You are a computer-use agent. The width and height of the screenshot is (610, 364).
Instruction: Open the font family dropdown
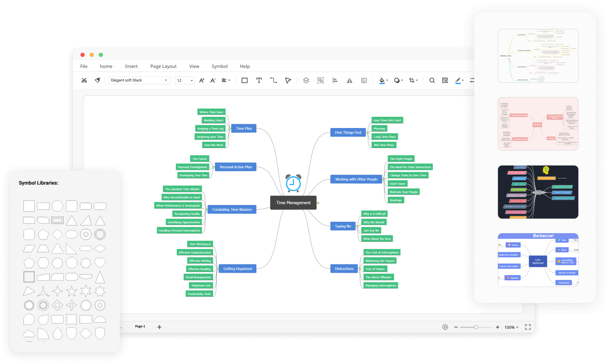pyautogui.click(x=139, y=80)
